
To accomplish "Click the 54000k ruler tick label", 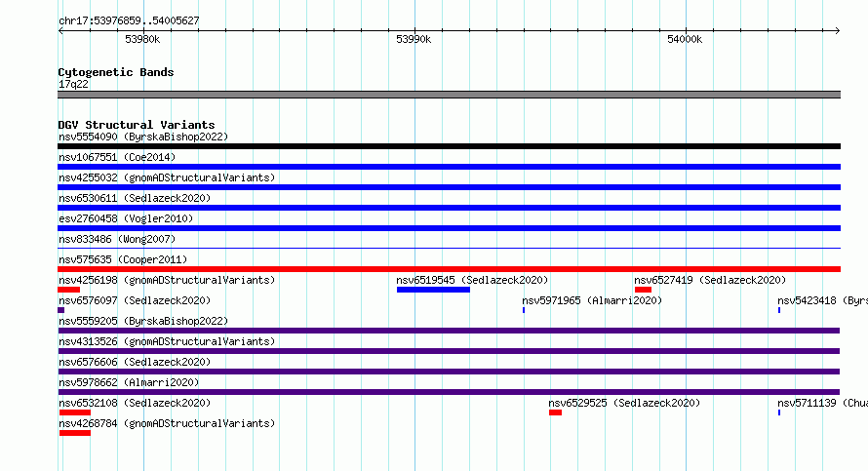I will pos(685,39).
